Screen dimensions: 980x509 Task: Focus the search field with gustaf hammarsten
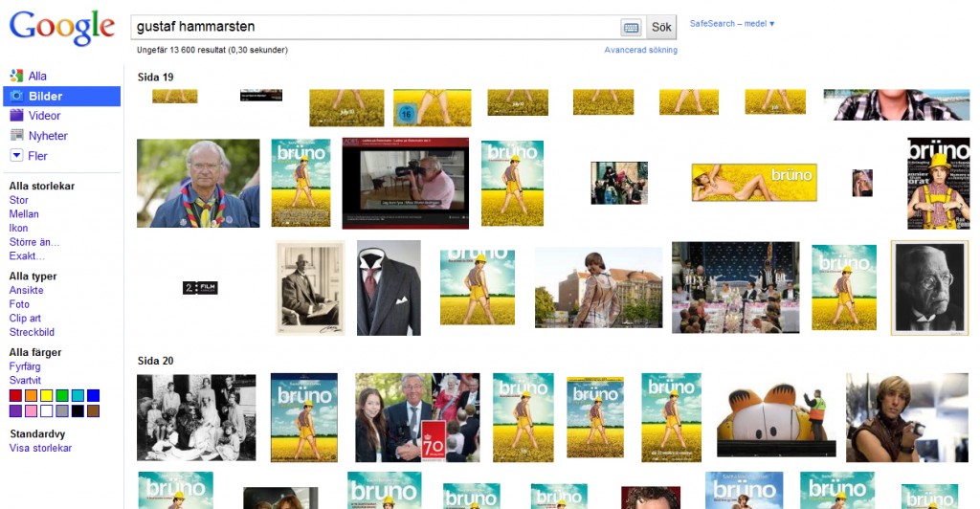pos(375,27)
